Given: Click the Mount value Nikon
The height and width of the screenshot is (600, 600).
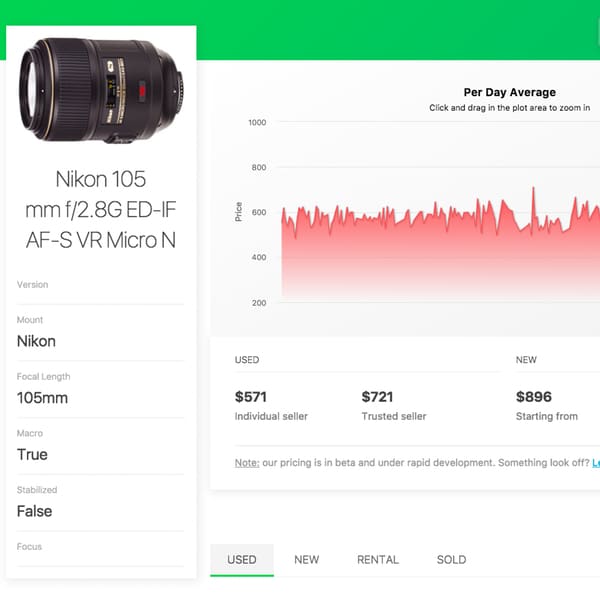Looking at the screenshot, I should 36,341.
